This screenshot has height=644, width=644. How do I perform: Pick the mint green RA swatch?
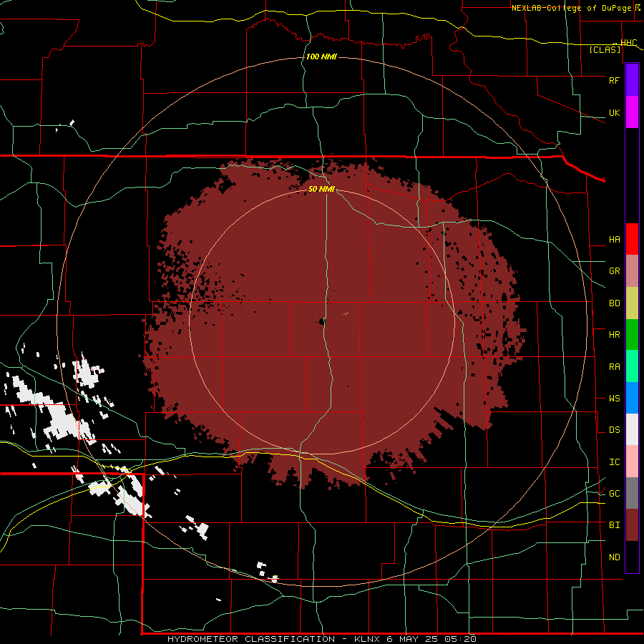click(x=632, y=366)
